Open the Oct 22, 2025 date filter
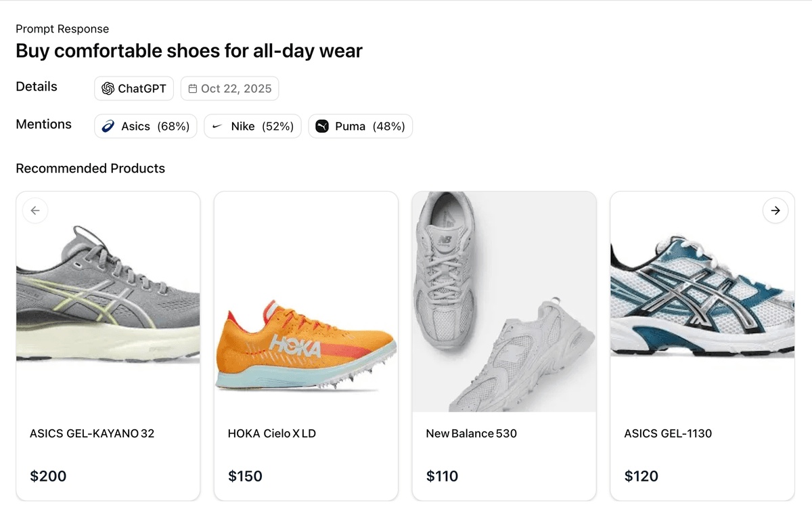Viewport: 812px width, 516px height. [x=229, y=88]
